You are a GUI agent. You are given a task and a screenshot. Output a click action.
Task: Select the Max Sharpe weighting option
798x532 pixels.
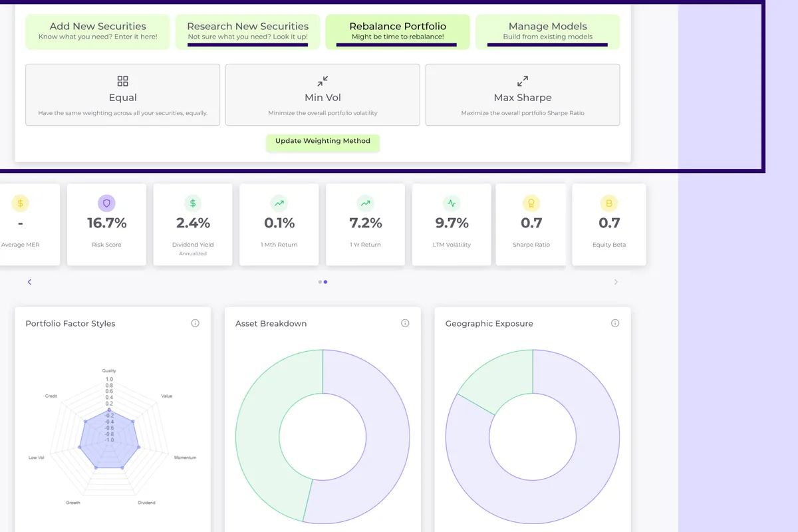(x=522, y=94)
